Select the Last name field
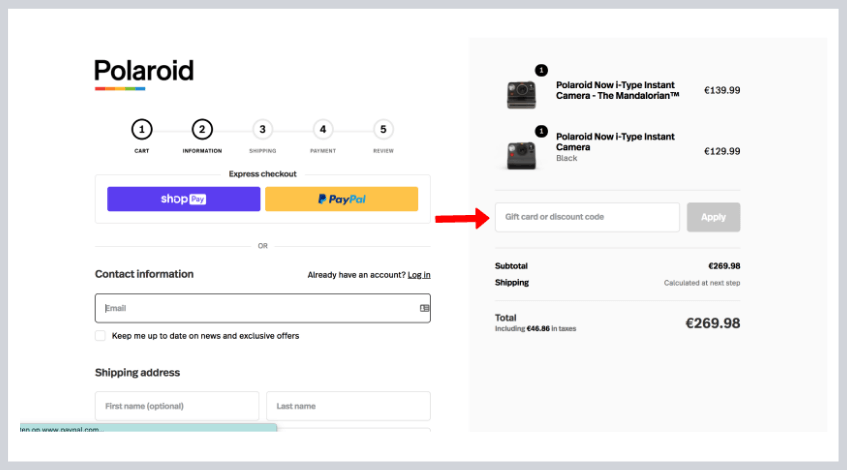Image resolution: width=847 pixels, height=470 pixels. 348,405
